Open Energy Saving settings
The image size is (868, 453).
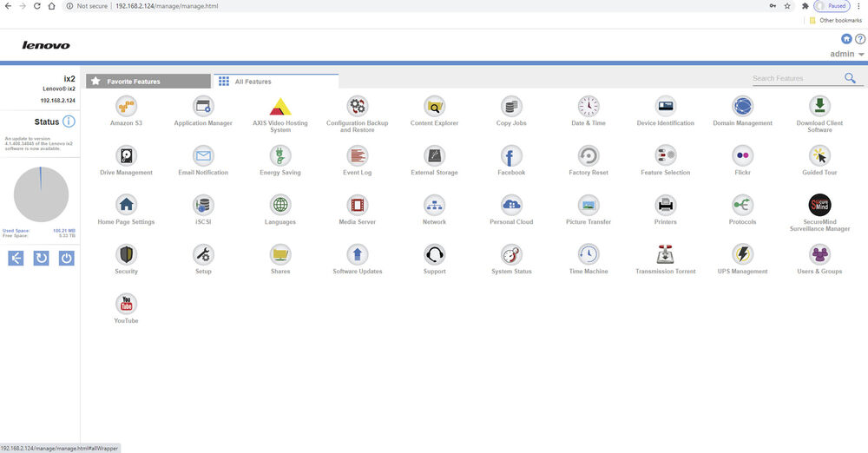pyautogui.click(x=280, y=155)
